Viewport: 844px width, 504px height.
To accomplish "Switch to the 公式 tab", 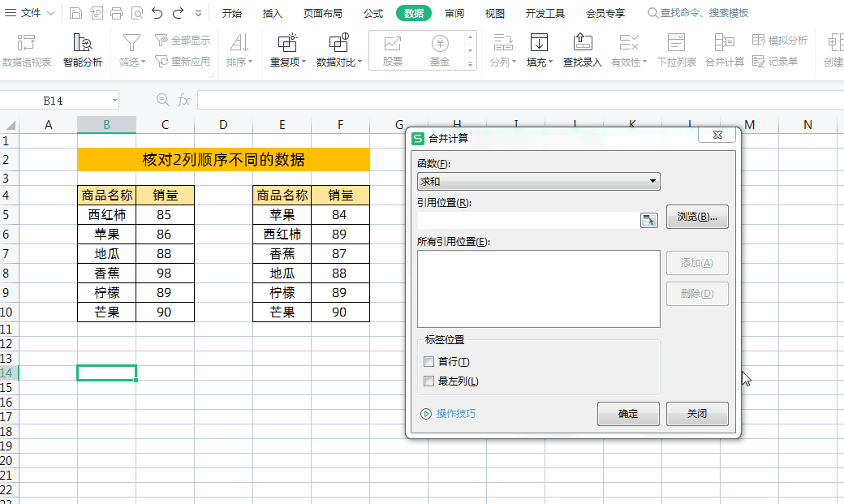I will point(373,13).
